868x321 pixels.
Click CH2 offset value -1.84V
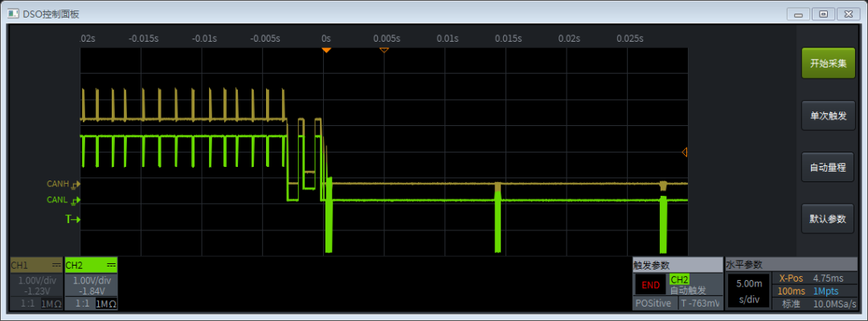click(91, 291)
